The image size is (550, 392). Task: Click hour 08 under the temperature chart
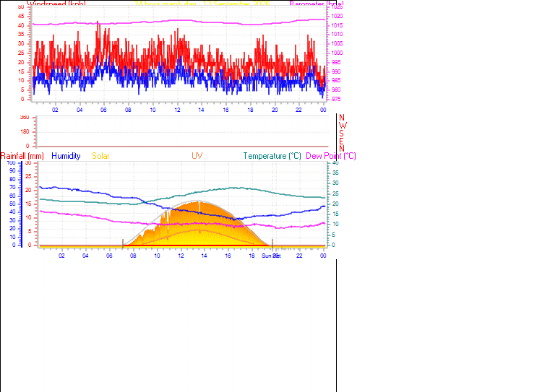point(133,256)
